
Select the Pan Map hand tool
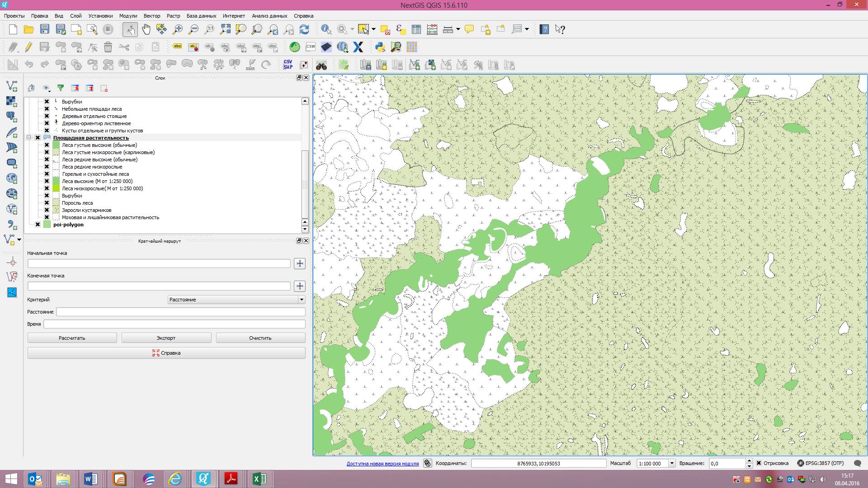tap(146, 29)
